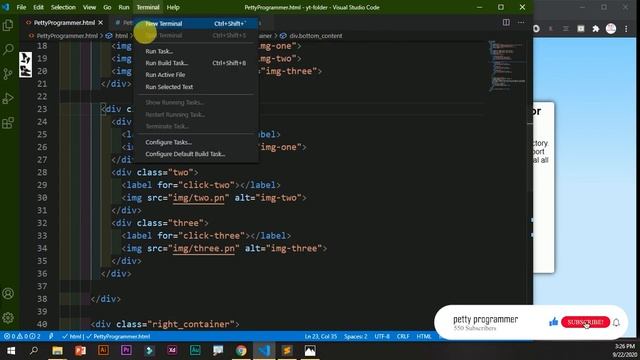Click line number 38 in the gutter
Screen dimensions: 640x360
tap(42, 299)
